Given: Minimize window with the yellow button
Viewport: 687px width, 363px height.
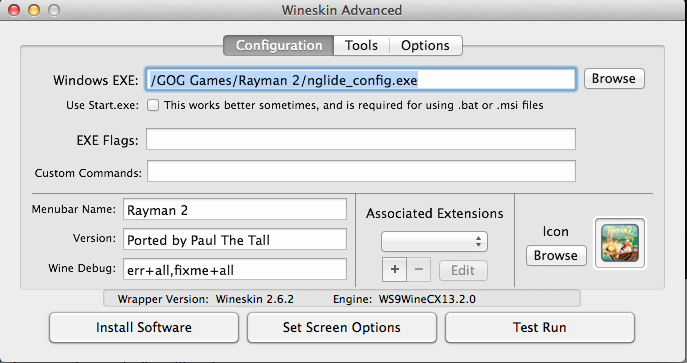Looking at the screenshot, I should 34,10.
